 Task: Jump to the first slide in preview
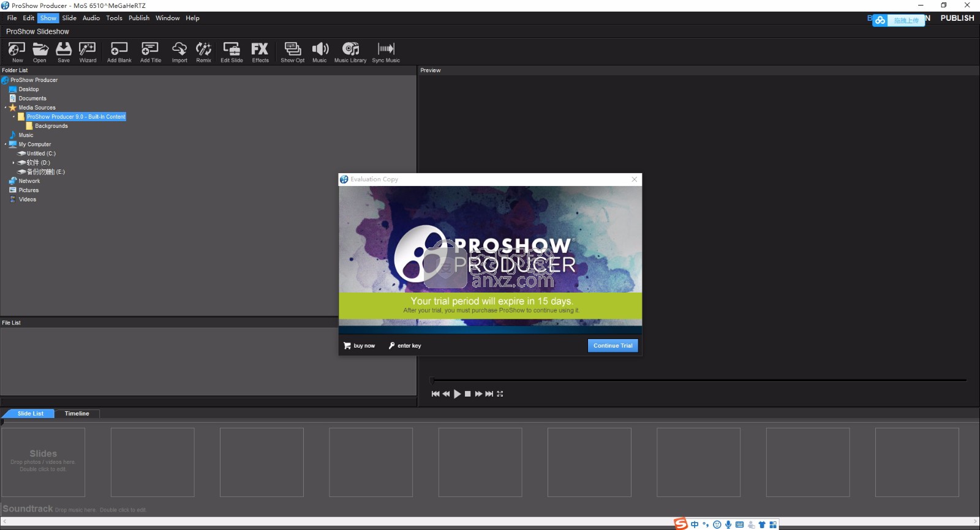[435, 394]
